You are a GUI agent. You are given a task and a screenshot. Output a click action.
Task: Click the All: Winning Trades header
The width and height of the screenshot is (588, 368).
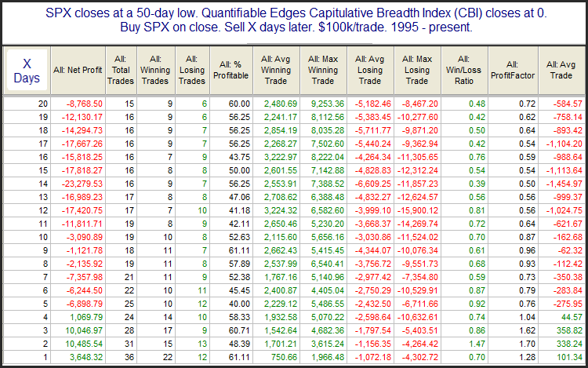tap(156, 70)
